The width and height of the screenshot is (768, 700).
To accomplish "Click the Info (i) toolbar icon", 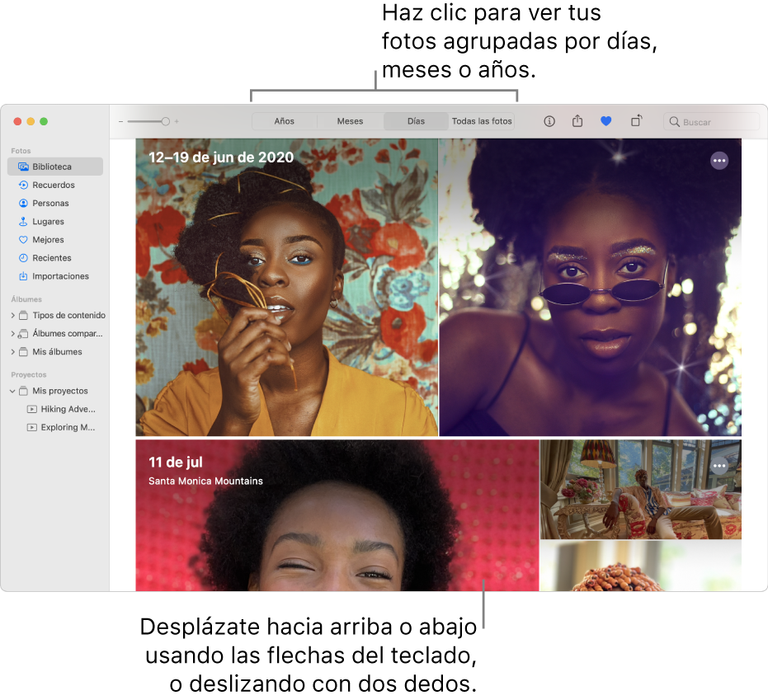I will coord(549,121).
